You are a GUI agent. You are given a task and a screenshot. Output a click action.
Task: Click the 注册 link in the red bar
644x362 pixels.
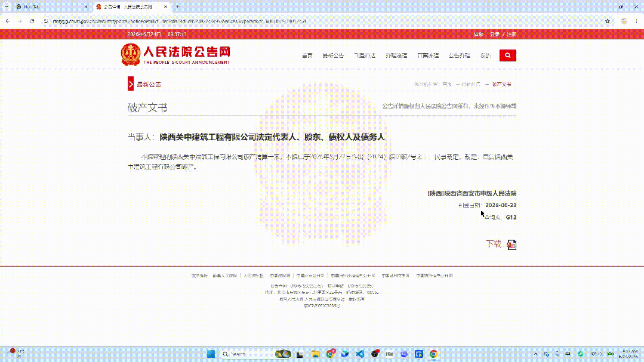pos(511,35)
